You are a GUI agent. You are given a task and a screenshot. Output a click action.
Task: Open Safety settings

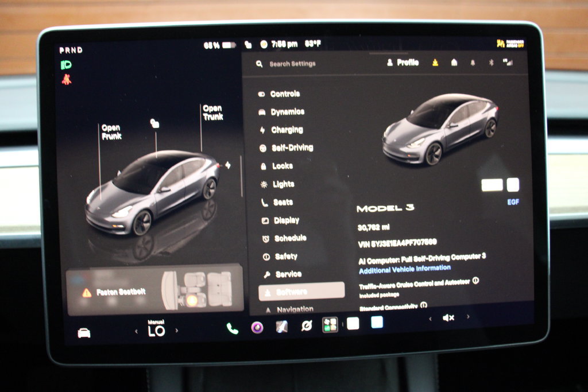[x=280, y=257]
